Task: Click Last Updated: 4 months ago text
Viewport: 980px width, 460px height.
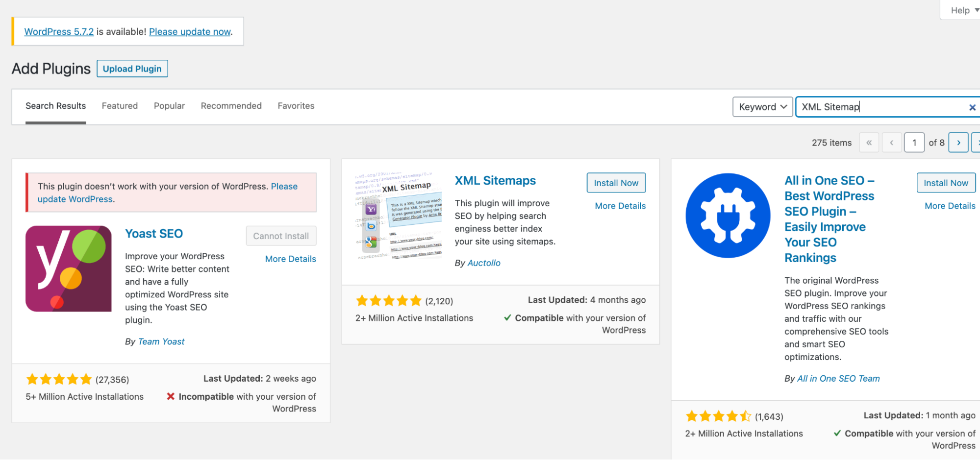Action: [x=587, y=300]
